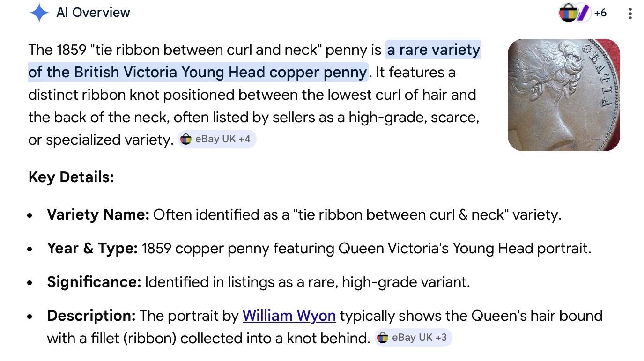Open the Victoria penny coin thumbnail
Screen dimensions: 644x361
pos(563,95)
